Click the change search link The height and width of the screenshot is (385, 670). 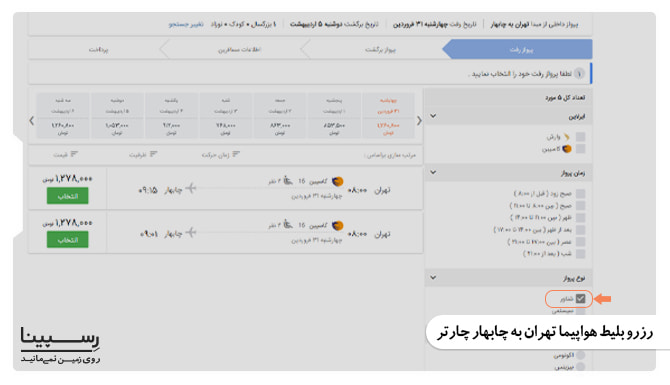185,24
